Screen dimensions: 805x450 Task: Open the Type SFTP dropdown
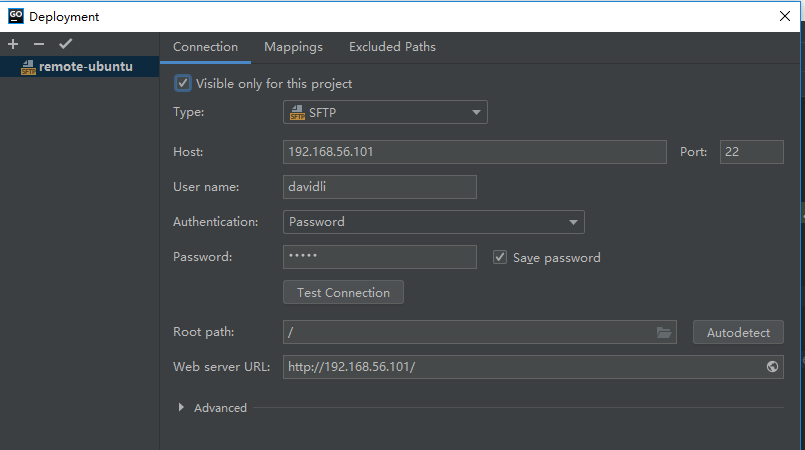(385, 113)
